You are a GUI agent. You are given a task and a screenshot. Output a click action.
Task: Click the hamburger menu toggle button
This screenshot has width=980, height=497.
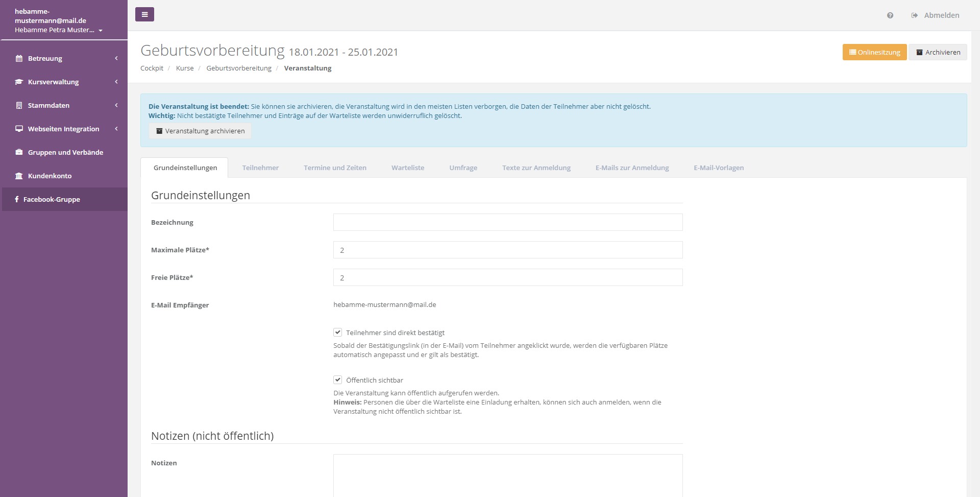[x=144, y=14]
